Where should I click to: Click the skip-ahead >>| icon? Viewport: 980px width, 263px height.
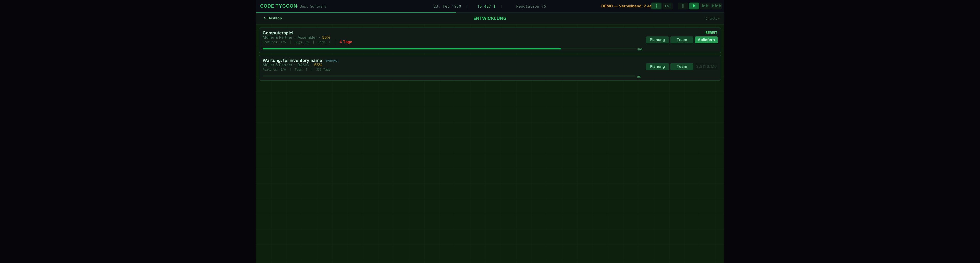(x=667, y=6)
